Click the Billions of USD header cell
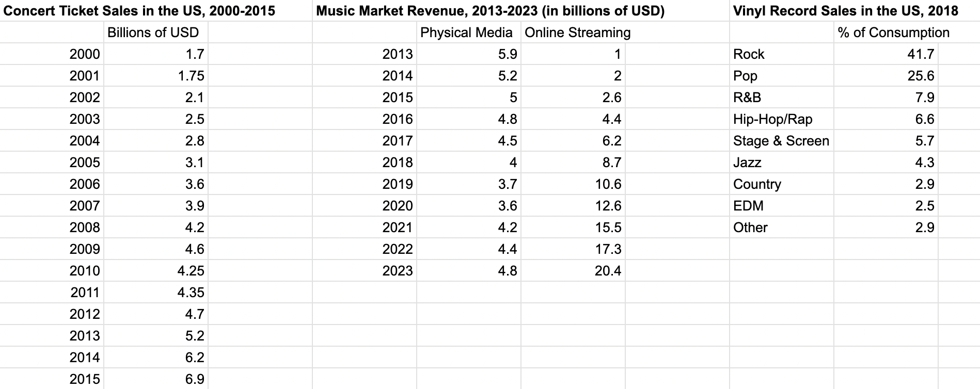The image size is (980, 389). point(153,33)
